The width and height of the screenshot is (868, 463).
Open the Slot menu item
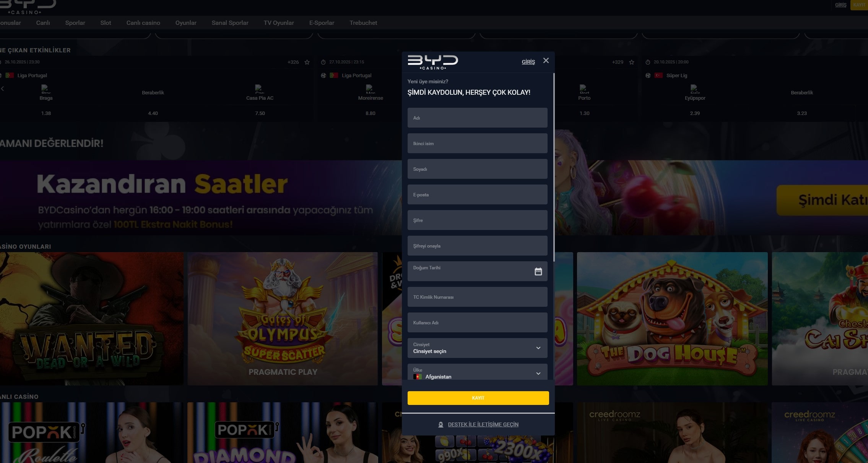coord(106,23)
